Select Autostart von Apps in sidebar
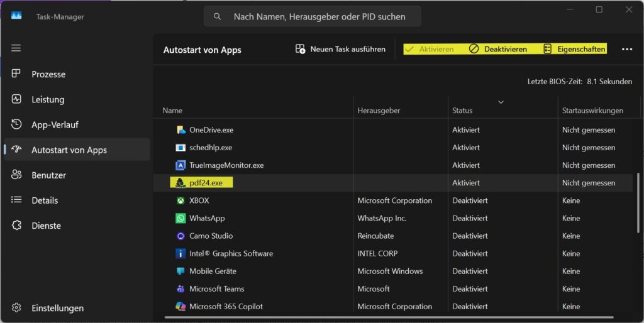The height and width of the screenshot is (323, 644). [77, 150]
